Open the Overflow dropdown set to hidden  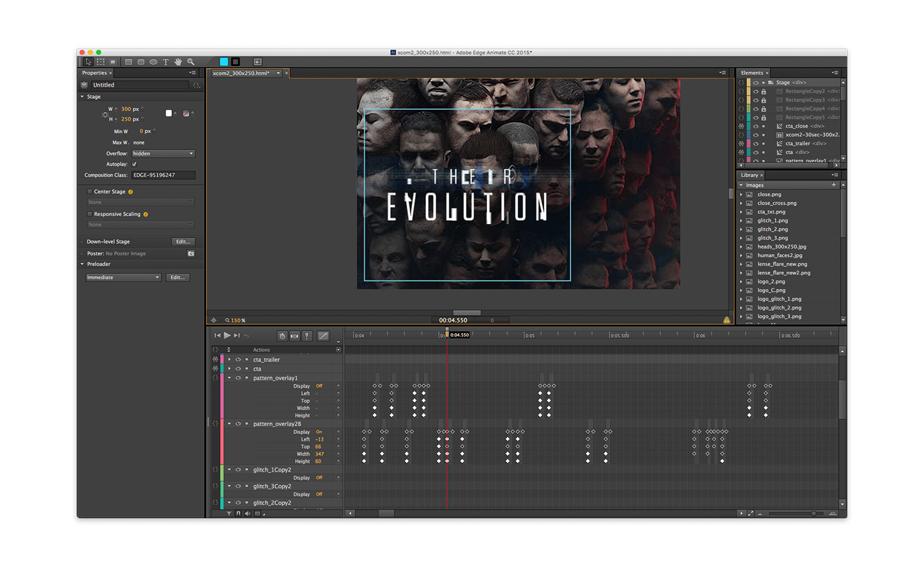pos(163,154)
